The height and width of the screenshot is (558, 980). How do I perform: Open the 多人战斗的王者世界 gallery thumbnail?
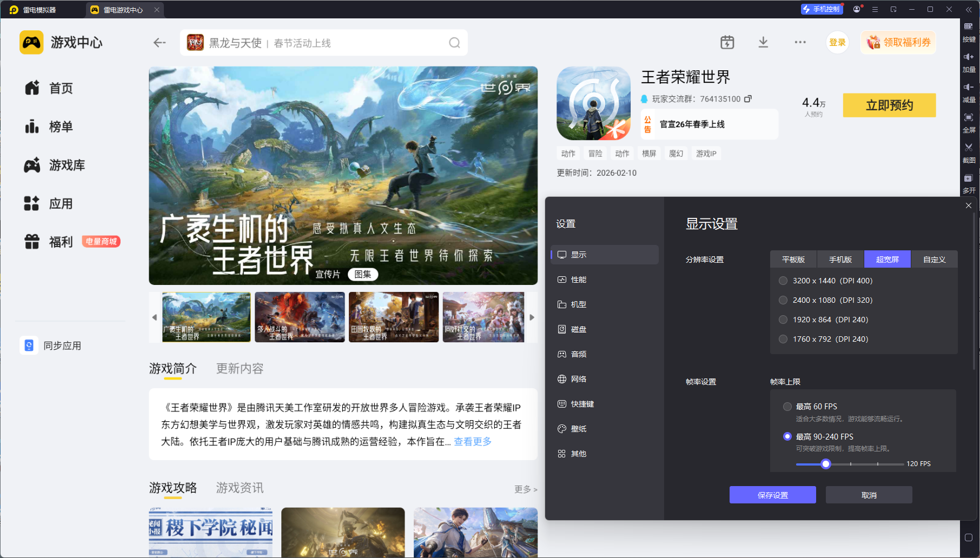point(300,317)
